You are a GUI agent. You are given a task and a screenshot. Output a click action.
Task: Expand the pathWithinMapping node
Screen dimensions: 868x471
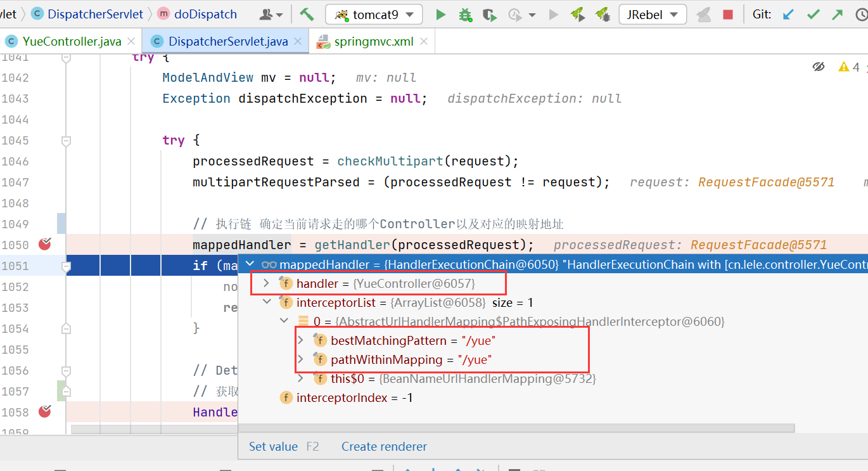coord(301,359)
